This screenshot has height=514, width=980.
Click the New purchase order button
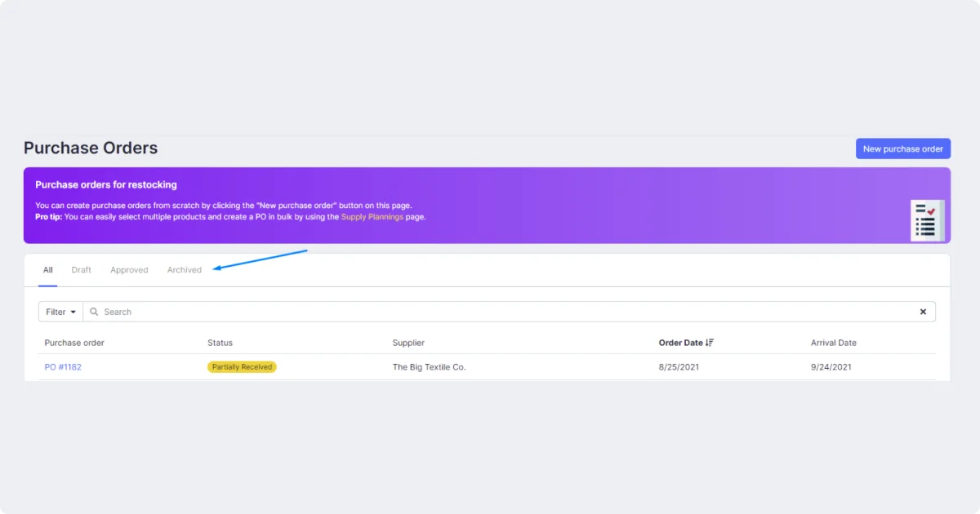902,148
